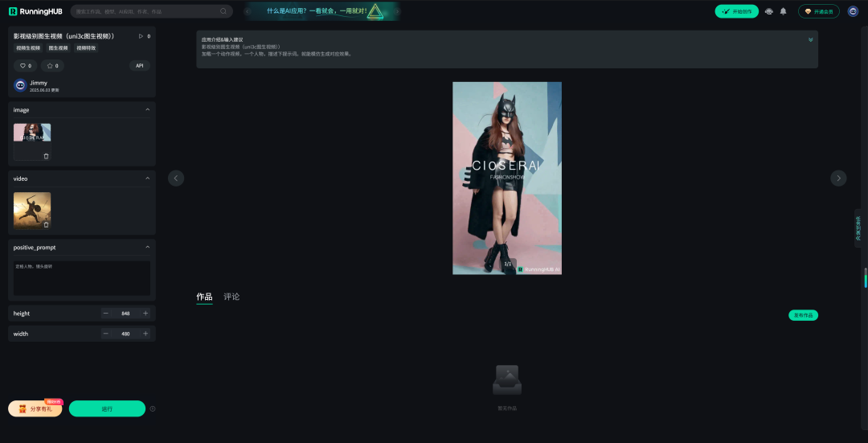Click the width value field 480
868x443 pixels.
[x=125, y=334]
